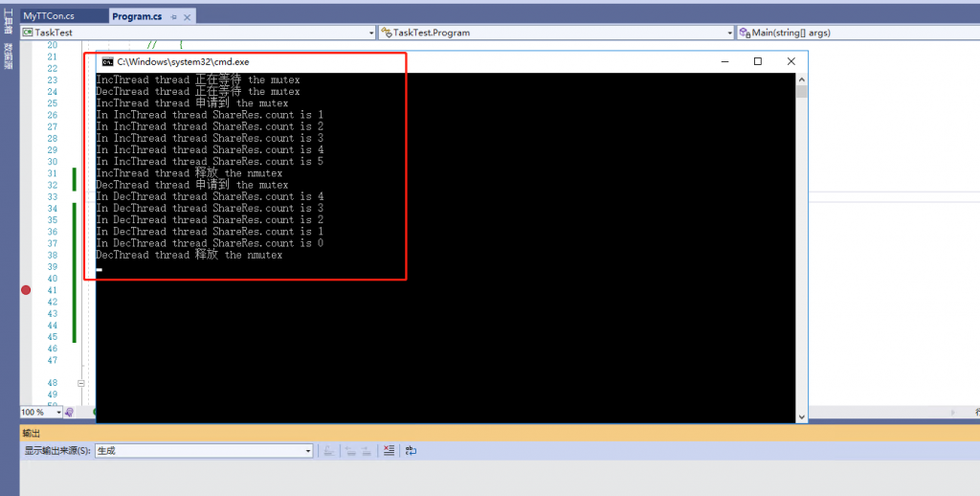The width and height of the screenshot is (980, 496).
Task: Click the last line 'DecThread thread 释放 the nmutex'
Action: [189, 256]
